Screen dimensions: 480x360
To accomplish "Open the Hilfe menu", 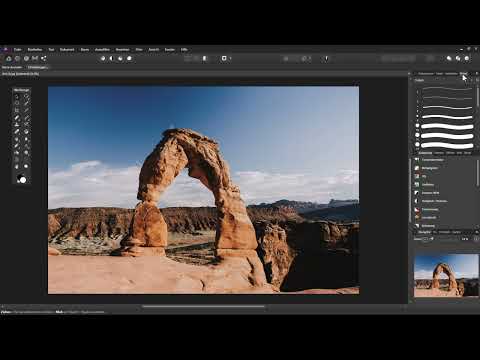I will [x=184, y=50].
